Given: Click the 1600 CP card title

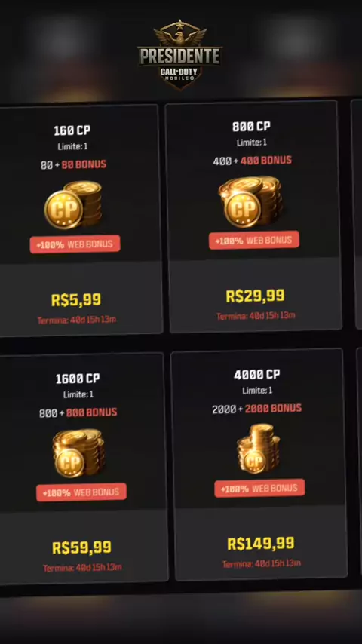Looking at the screenshot, I should 78,379.
